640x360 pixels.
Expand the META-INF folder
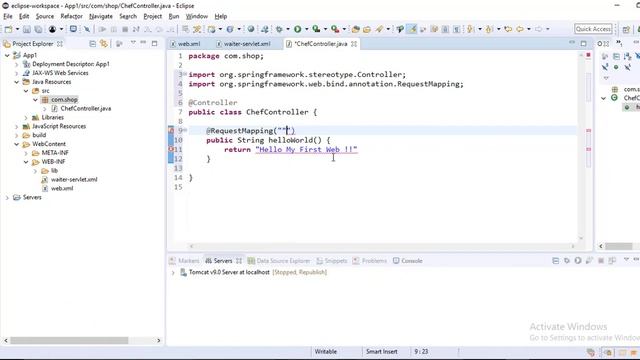pyautogui.click(x=26, y=153)
